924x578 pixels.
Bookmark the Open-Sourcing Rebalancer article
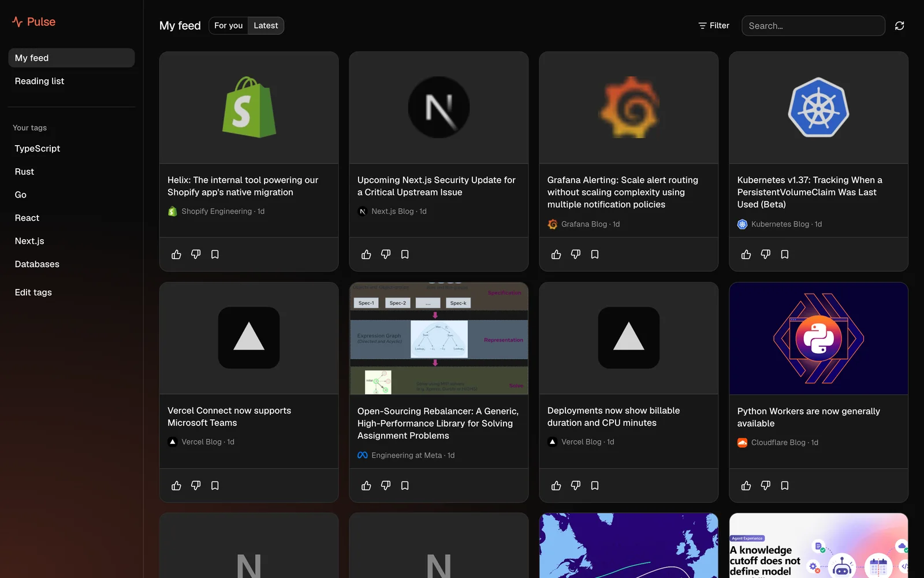pos(405,486)
